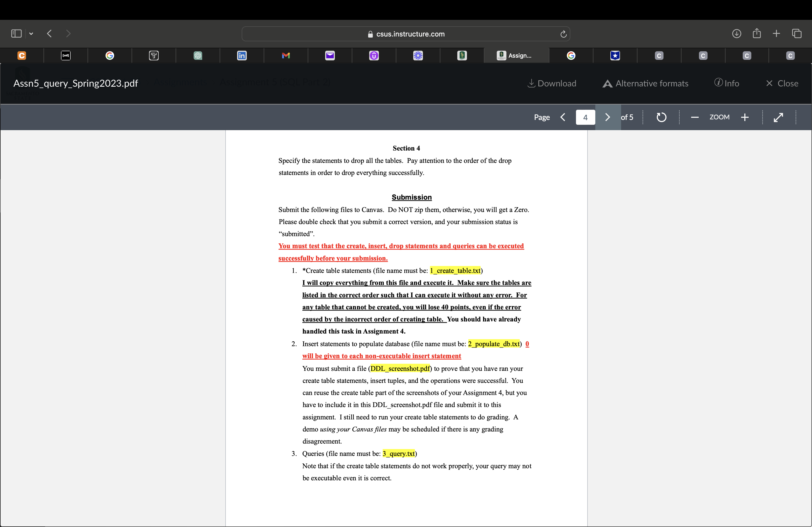Rotate the PDF page
Screen dimensions: 812x527
[x=661, y=117]
